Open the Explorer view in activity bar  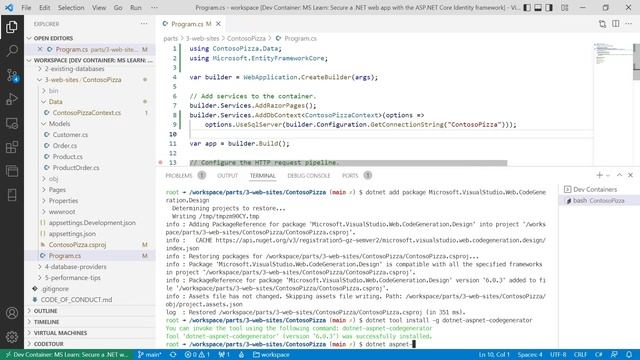click(11, 27)
